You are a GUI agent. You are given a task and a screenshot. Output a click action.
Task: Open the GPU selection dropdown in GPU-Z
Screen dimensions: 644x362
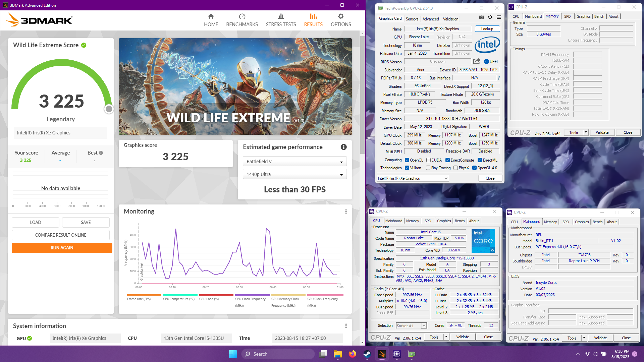click(413, 178)
